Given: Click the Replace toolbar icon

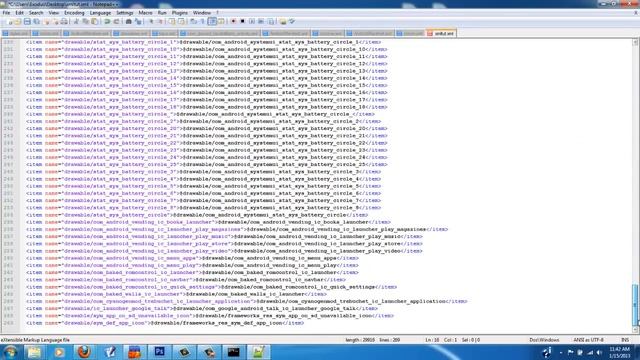Looking at the screenshot, I should coord(138,21).
